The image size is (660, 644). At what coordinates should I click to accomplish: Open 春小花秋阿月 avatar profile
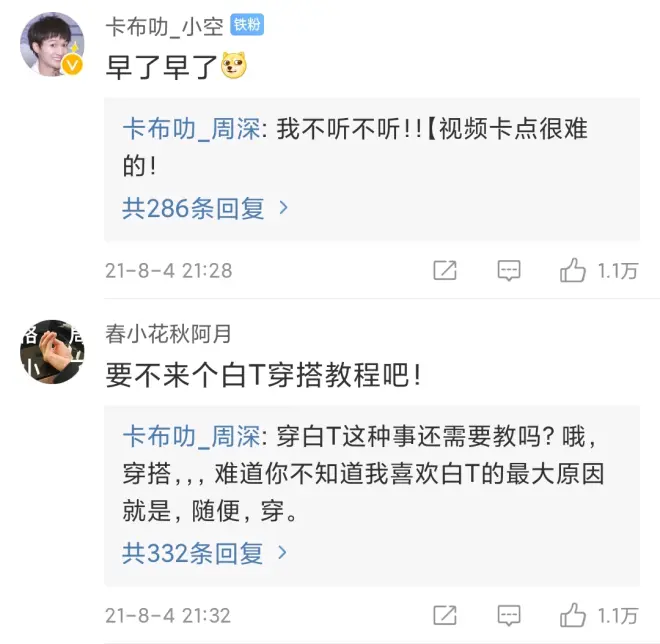point(52,351)
